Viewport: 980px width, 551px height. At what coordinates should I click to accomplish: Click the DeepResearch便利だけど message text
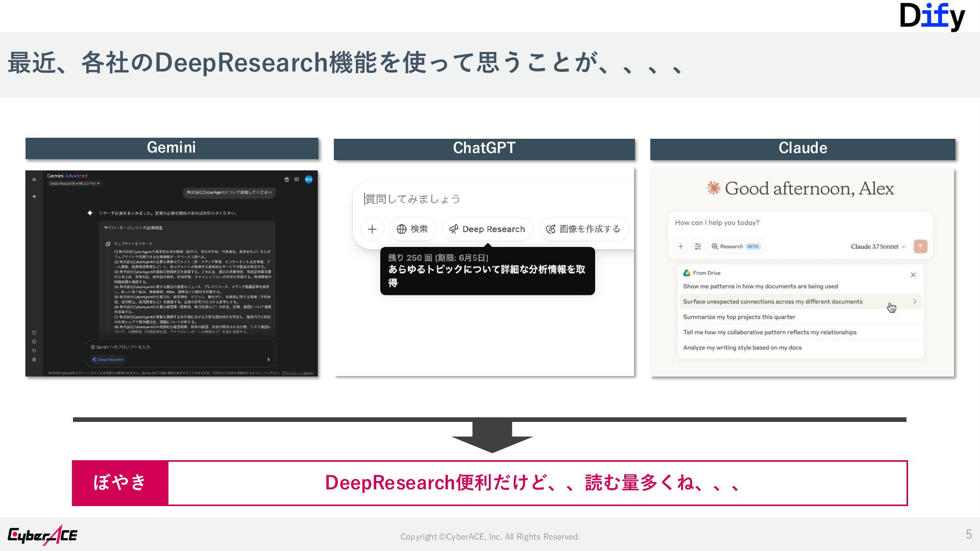click(533, 483)
